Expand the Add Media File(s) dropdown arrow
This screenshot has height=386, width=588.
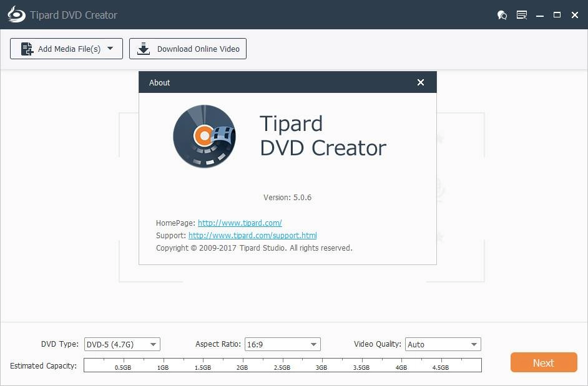point(110,49)
